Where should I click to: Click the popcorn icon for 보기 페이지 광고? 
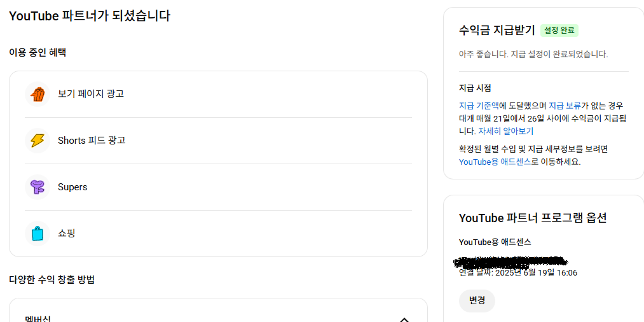click(38, 94)
